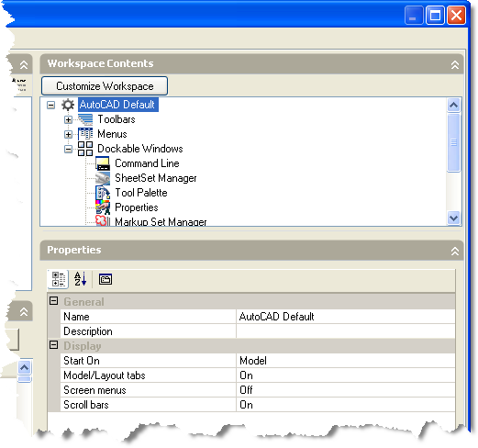Select Command Line in the tree
Viewport: 478px width, 448px height.
pos(147,163)
